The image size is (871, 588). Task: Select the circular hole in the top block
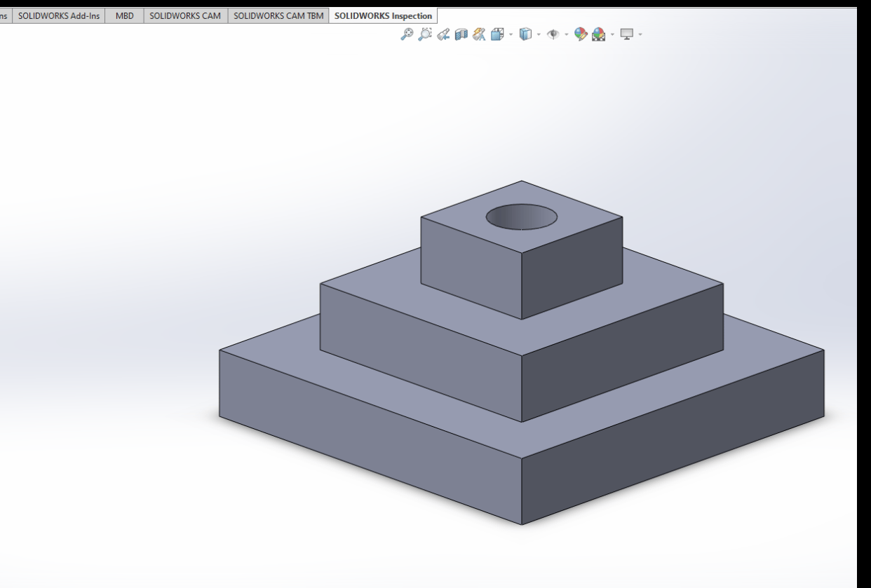point(522,217)
